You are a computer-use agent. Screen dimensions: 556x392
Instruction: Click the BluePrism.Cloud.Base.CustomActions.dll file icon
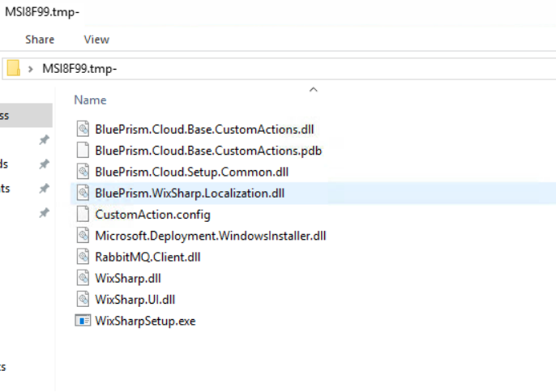(83, 129)
